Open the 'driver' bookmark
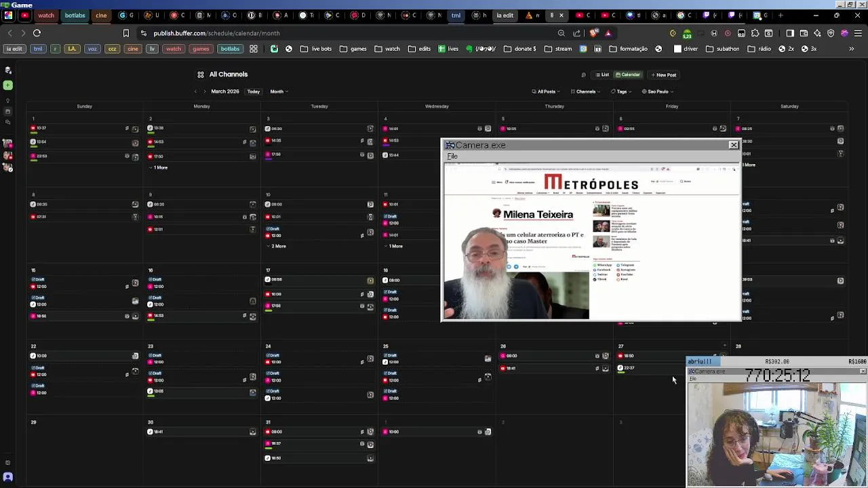This screenshot has height=488, width=868. click(x=686, y=49)
